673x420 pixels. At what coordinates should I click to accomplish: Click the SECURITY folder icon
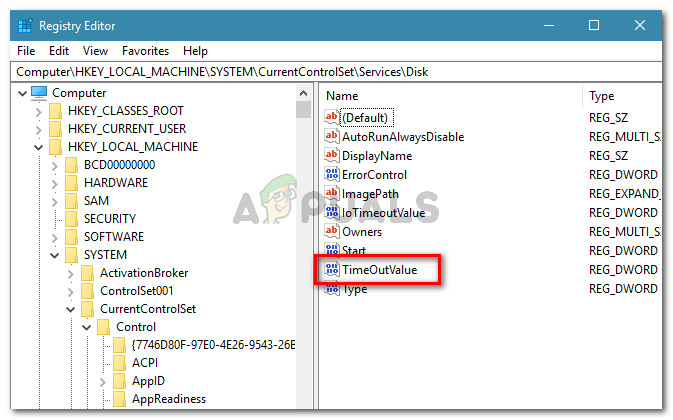(72, 219)
